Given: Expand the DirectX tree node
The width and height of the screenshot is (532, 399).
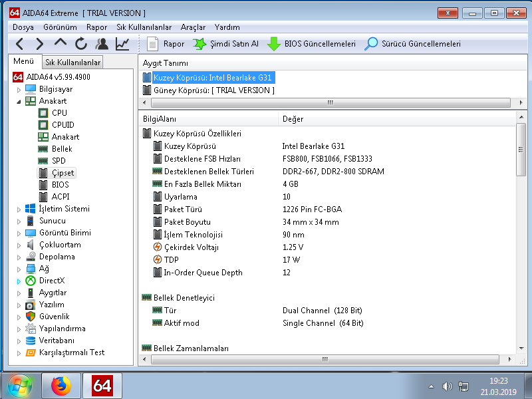Looking at the screenshot, I should pyautogui.click(x=19, y=281).
